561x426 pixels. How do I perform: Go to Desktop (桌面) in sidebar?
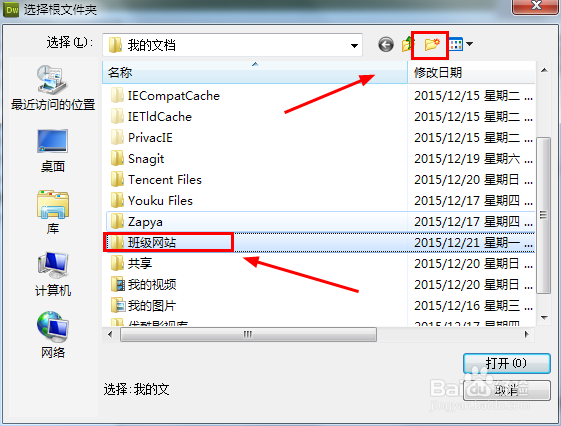click(x=53, y=151)
